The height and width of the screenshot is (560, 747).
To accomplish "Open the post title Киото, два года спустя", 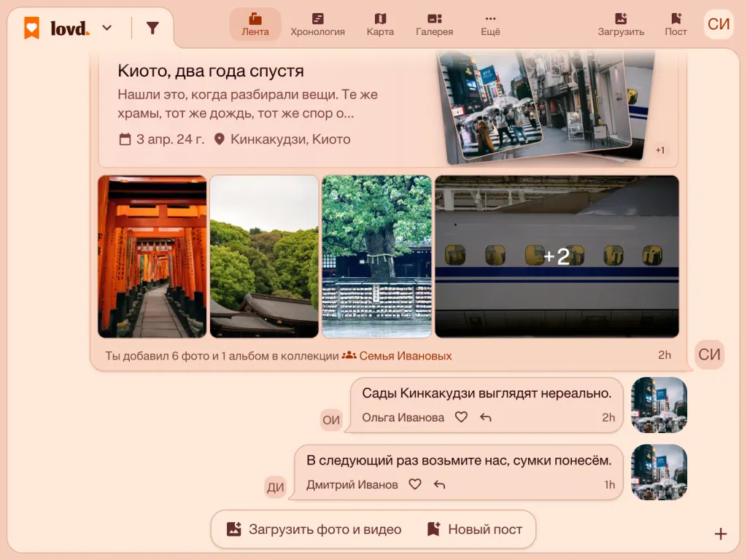I will click(x=211, y=71).
